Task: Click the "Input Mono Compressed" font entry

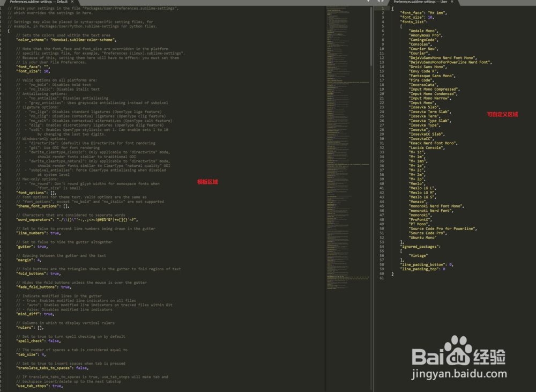Action: pyautogui.click(x=434, y=89)
